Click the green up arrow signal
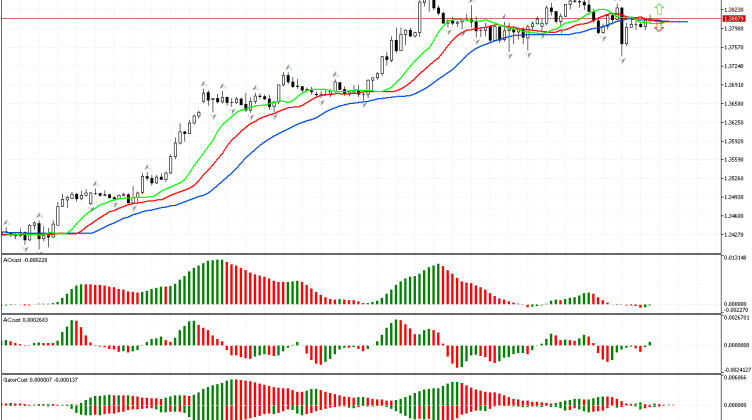The image size is (752, 420). (x=658, y=9)
